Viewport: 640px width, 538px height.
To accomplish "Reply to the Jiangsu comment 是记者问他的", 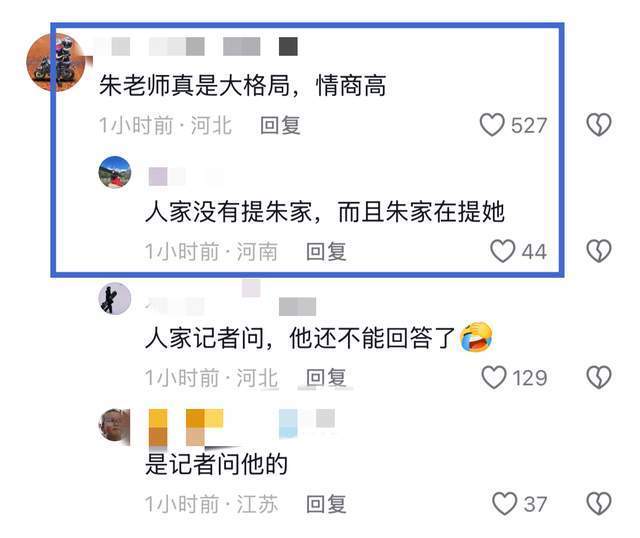I will click(326, 504).
